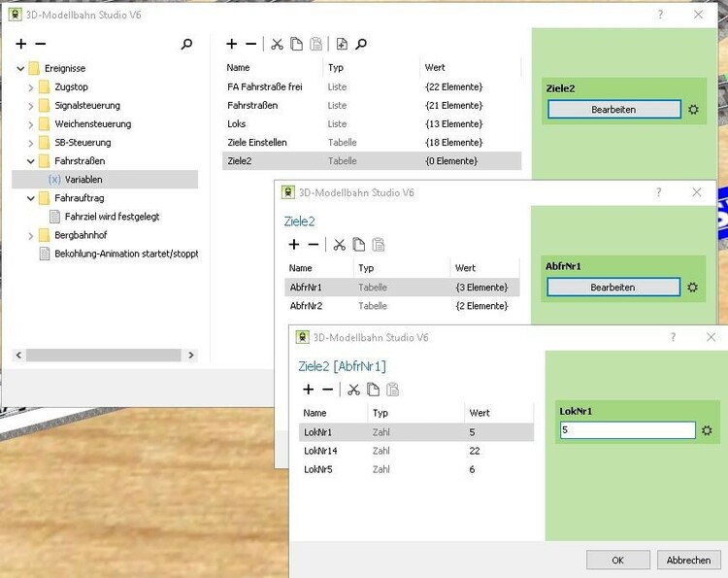Select the 'AbfrNr2' row in the Ziele2 table

pyautogui.click(x=402, y=306)
